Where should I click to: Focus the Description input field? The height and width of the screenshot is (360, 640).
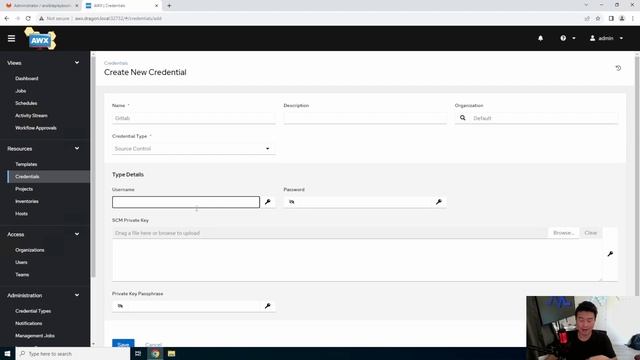365,118
